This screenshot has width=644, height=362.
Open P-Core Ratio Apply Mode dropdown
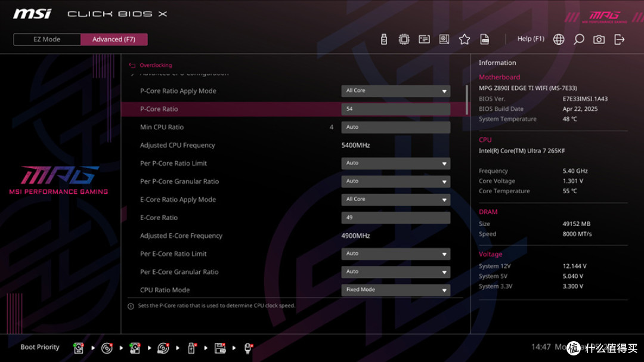(395, 91)
